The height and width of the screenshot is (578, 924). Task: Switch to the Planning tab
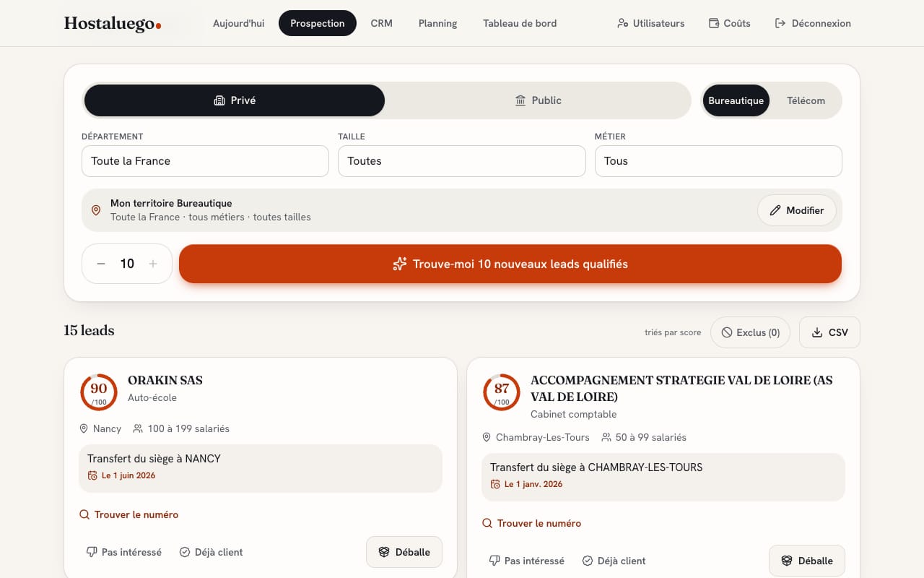click(437, 23)
